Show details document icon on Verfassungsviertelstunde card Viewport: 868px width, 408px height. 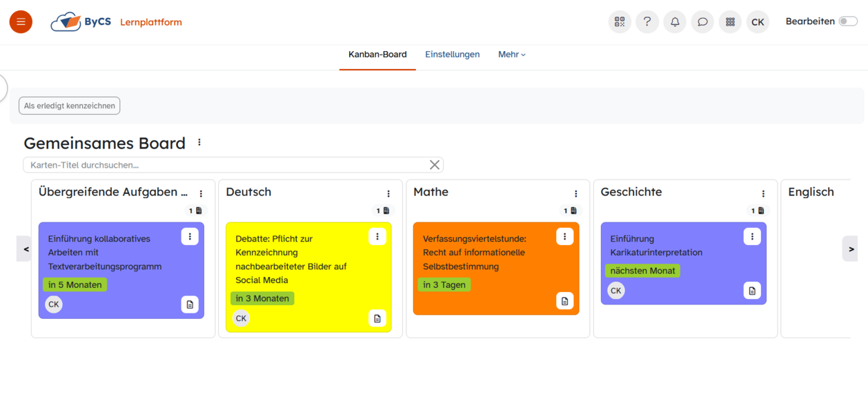click(565, 301)
